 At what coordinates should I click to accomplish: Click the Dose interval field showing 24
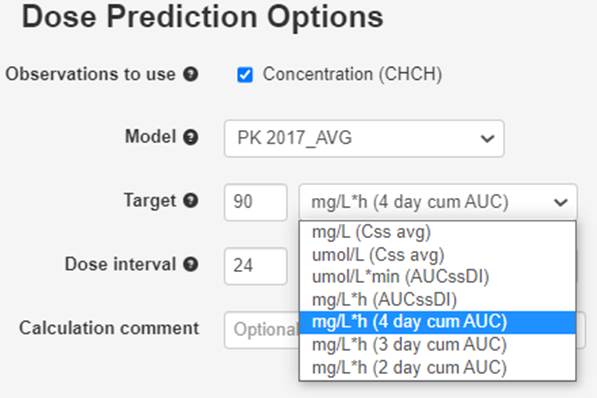(255, 266)
